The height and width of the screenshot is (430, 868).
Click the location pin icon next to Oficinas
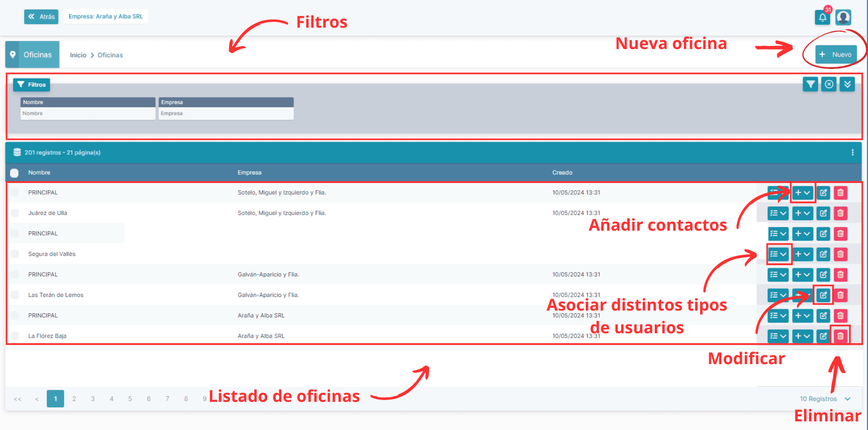pos(13,54)
